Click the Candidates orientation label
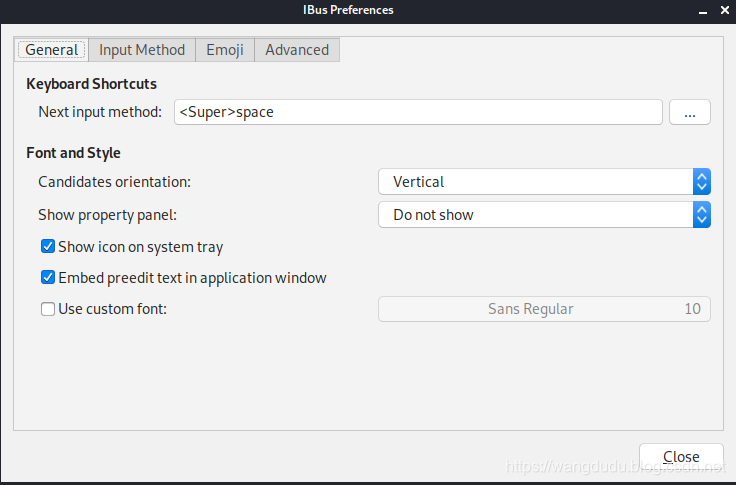 (115, 182)
